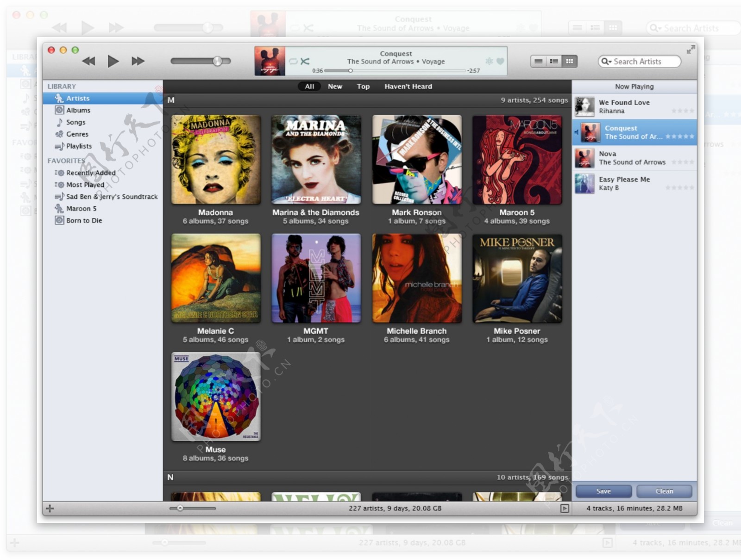Open the Michelle Branch artist cover

click(x=417, y=278)
